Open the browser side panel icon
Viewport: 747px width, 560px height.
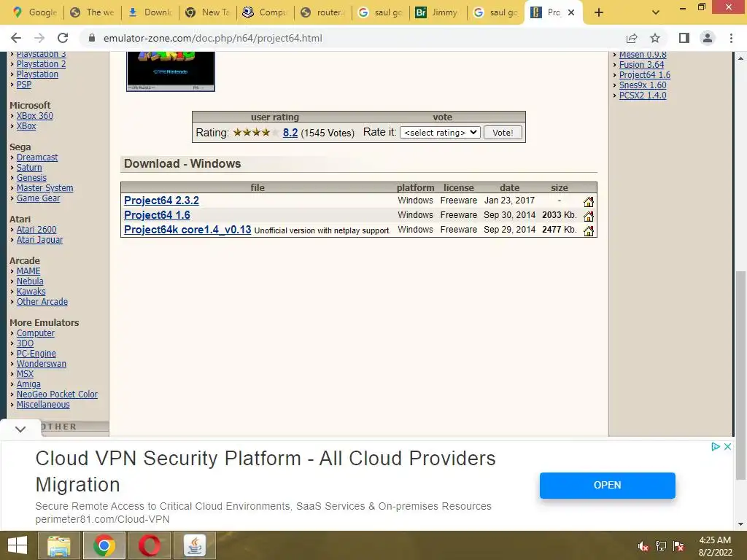684,38
